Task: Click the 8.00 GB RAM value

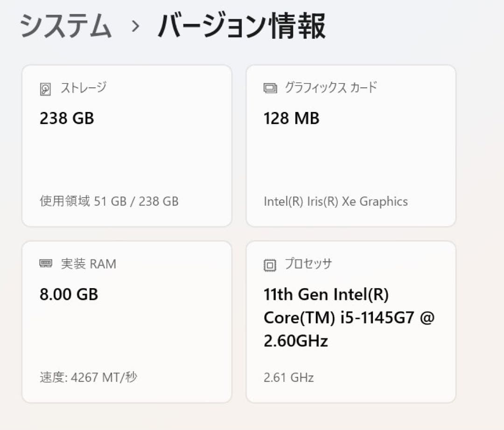Action: [x=68, y=294]
